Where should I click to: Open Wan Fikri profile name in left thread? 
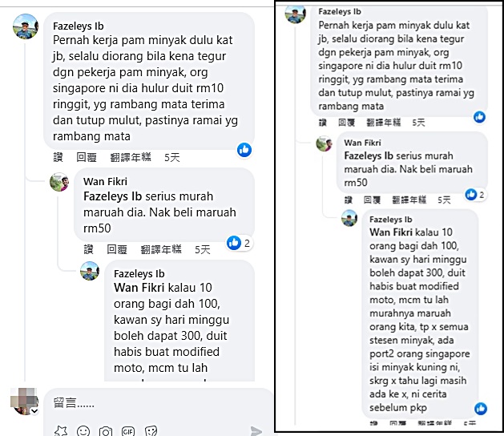[x=105, y=181]
